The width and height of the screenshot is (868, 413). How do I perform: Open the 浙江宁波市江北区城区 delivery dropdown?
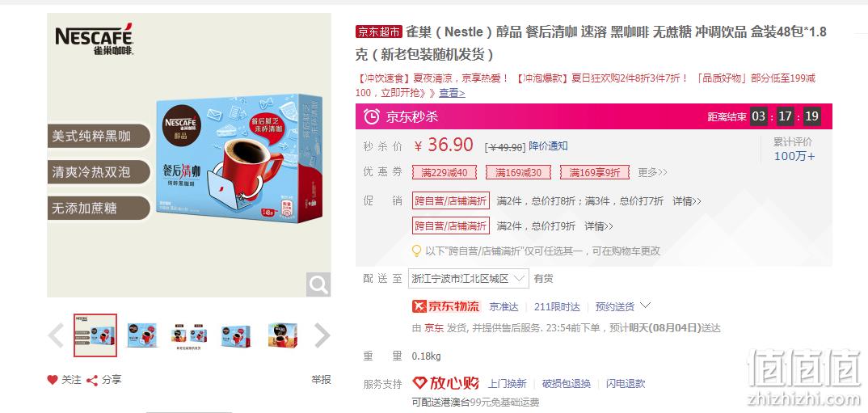[468, 279]
